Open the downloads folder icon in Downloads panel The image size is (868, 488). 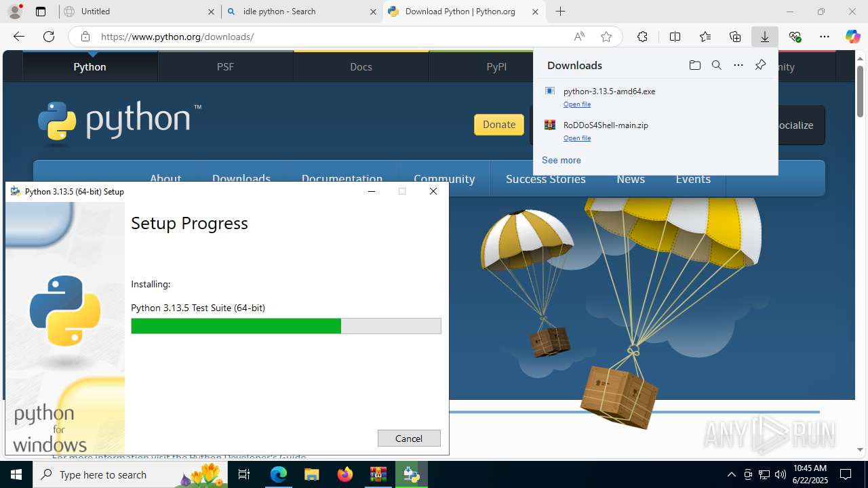(694, 65)
